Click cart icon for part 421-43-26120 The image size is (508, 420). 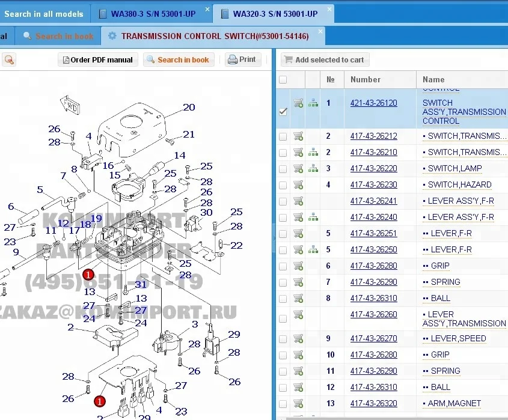[x=298, y=103]
